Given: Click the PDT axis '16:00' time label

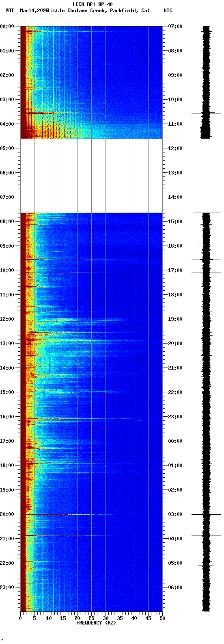Looking at the screenshot, I should point(7,417).
